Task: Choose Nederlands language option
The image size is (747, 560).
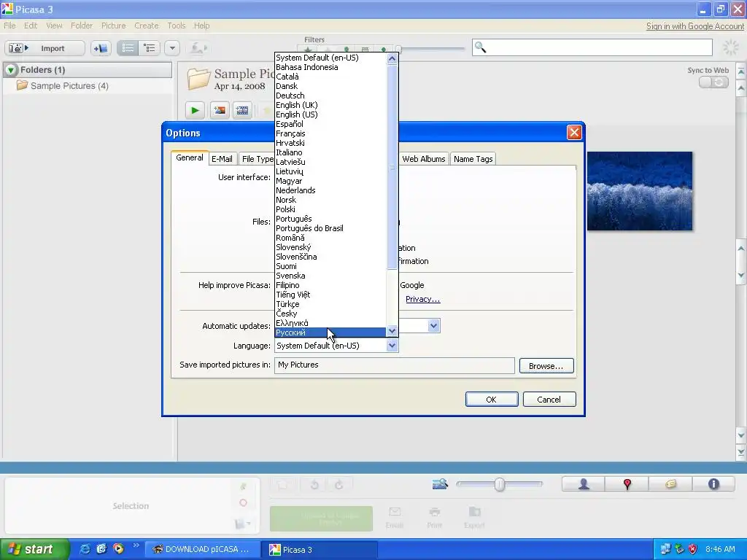Action: coord(330,190)
